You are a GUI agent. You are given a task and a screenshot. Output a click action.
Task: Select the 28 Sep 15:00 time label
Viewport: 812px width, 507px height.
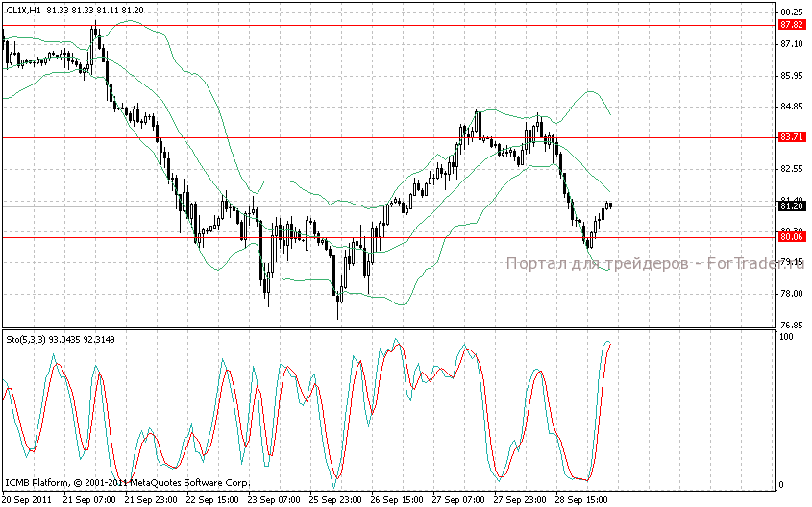[x=582, y=500]
